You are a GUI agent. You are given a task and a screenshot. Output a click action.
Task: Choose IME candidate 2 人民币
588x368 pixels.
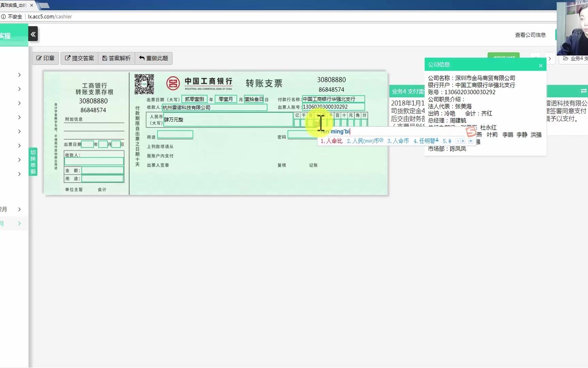(364, 141)
